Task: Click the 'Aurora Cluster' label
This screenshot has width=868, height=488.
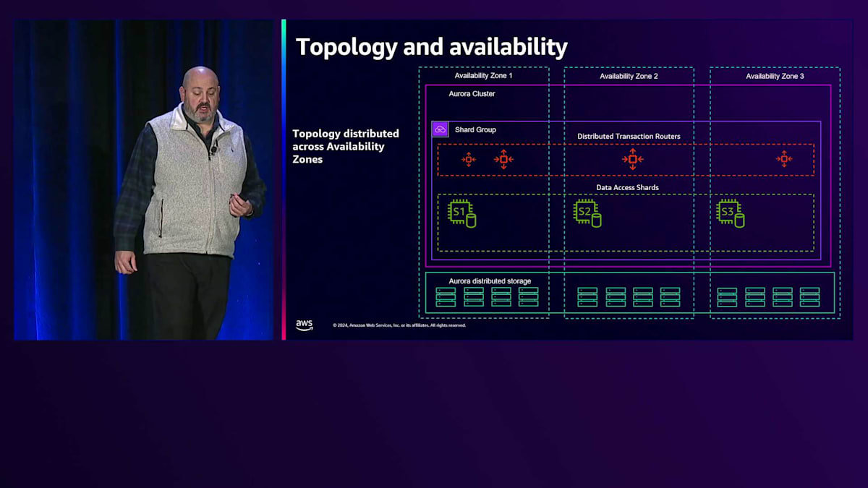Action: coord(472,94)
